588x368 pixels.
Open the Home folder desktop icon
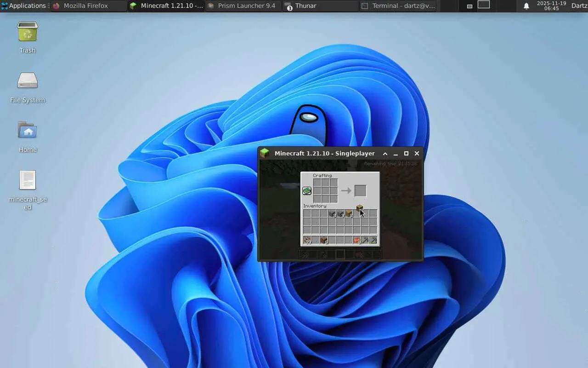coord(28,137)
